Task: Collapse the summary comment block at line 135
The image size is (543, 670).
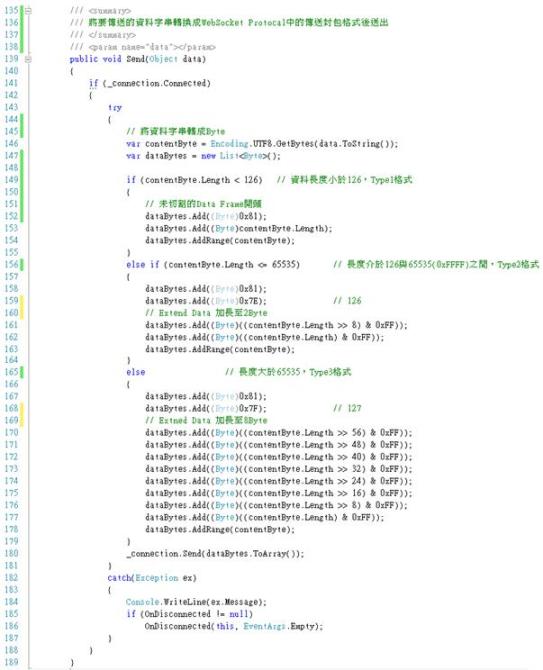Action: (28, 11)
